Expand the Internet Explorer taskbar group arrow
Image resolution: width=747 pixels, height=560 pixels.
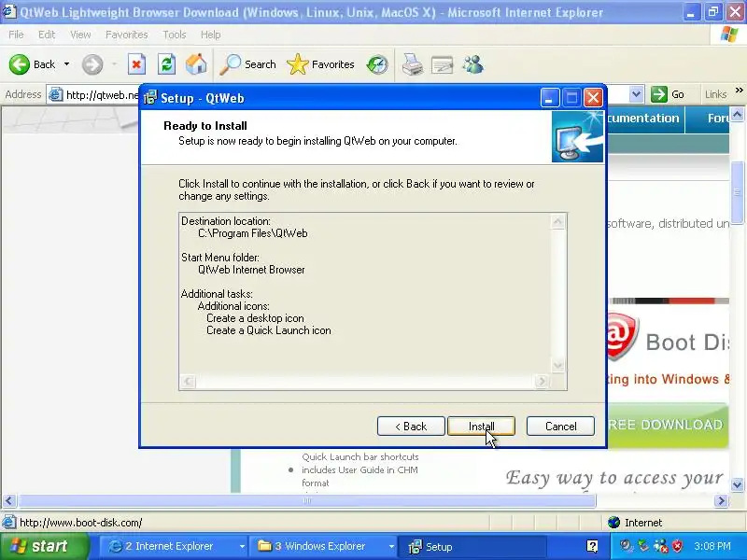coord(242,547)
